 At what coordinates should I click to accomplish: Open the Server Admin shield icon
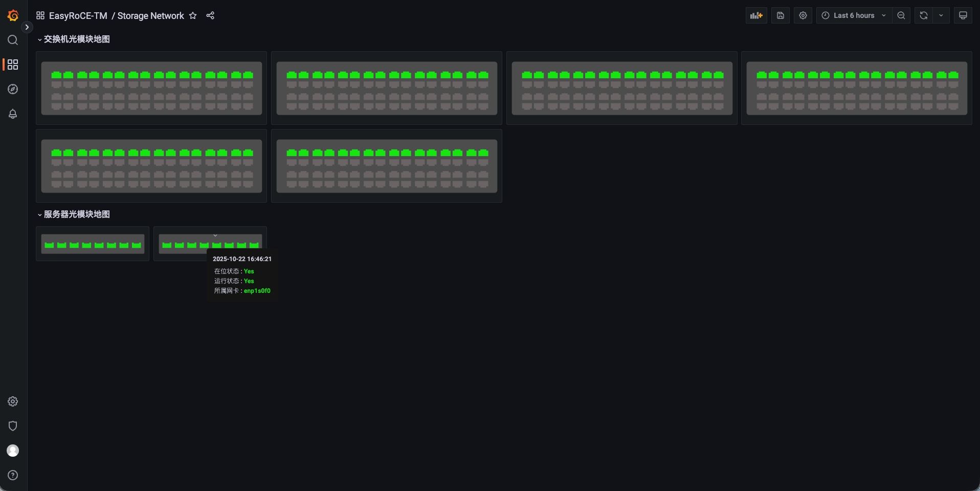click(13, 426)
